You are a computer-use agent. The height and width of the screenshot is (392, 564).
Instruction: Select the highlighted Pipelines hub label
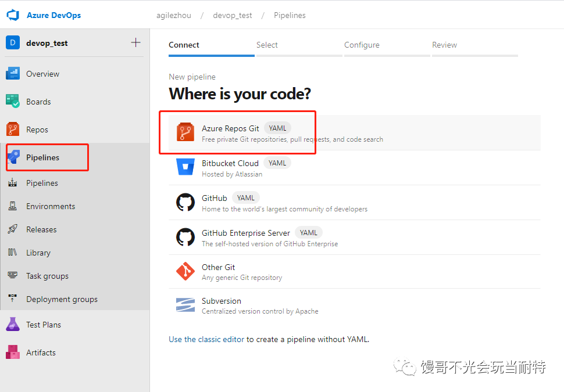point(43,157)
